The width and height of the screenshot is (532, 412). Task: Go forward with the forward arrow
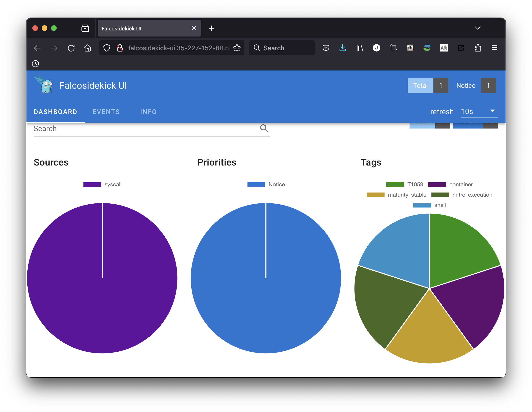[54, 48]
